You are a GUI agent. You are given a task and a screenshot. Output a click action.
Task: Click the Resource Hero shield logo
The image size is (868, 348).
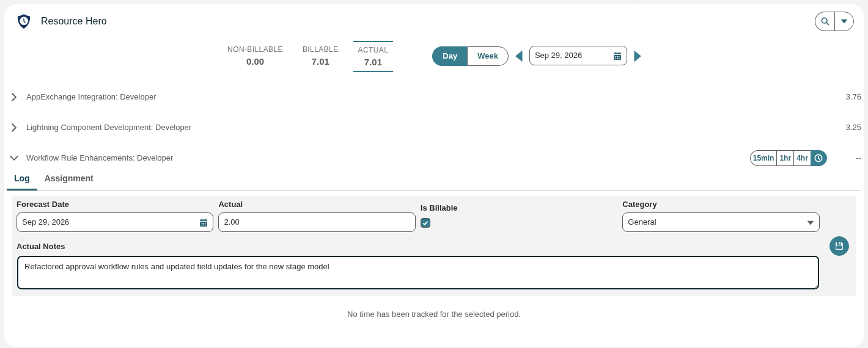click(x=24, y=21)
